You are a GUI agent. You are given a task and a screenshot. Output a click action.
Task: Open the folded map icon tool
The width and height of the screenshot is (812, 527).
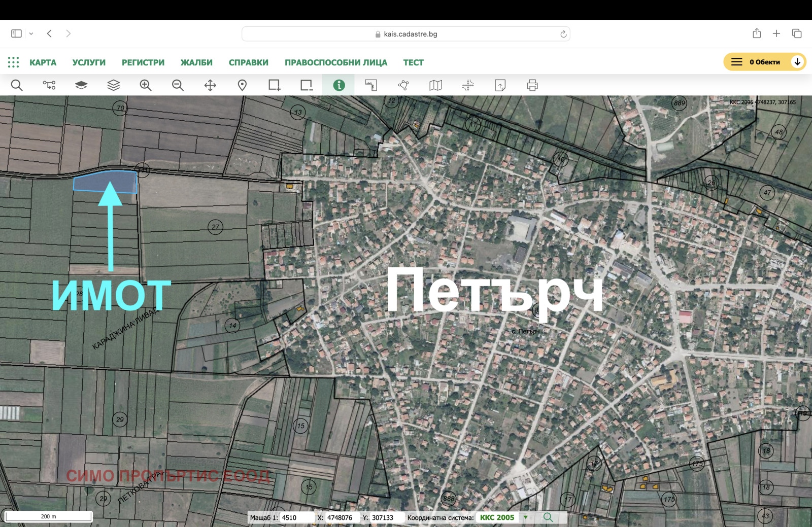point(435,85)
